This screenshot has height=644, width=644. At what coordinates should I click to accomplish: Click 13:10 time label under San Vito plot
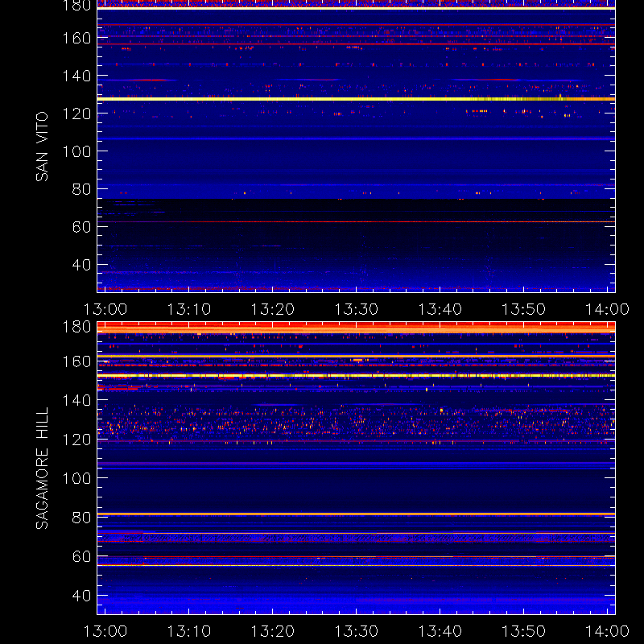coord(189,309)
